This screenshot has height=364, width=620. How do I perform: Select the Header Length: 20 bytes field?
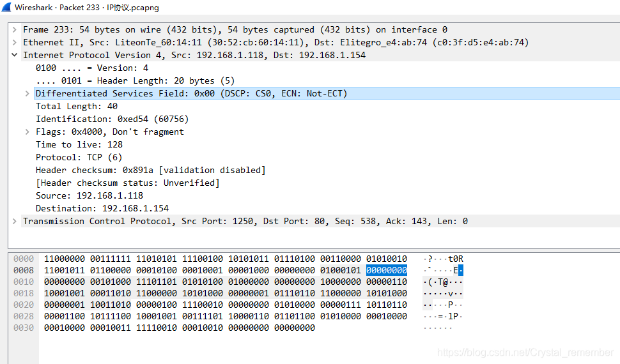(135, 80)
